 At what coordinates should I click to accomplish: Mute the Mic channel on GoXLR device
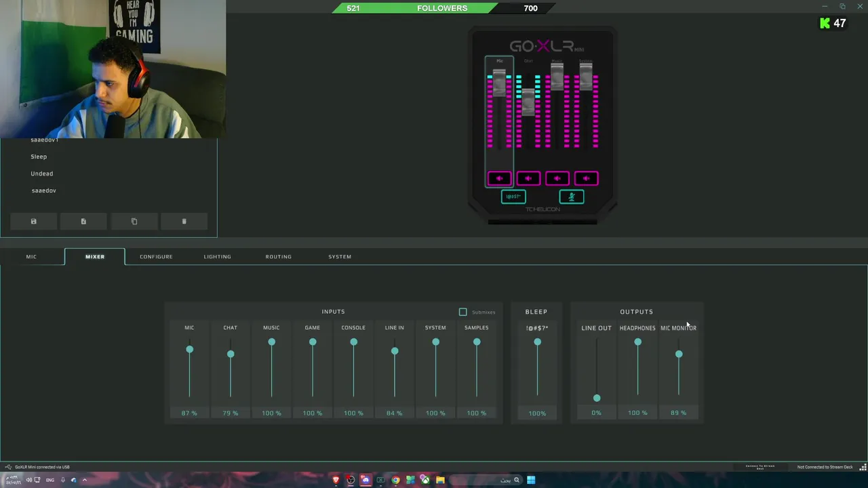[500, 178]
